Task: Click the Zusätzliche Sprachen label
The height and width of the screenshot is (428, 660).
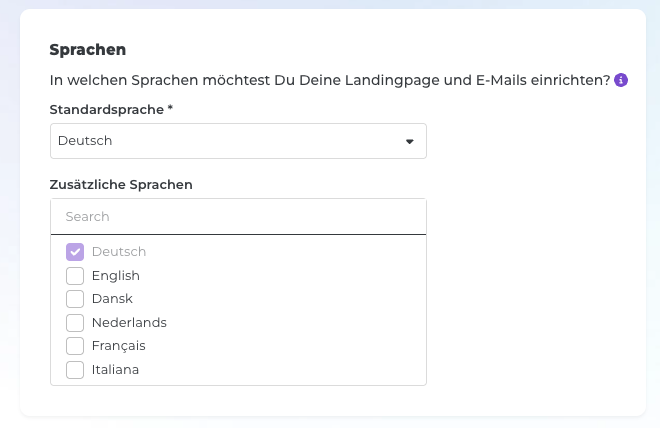Action: click(x=121, y=184)
